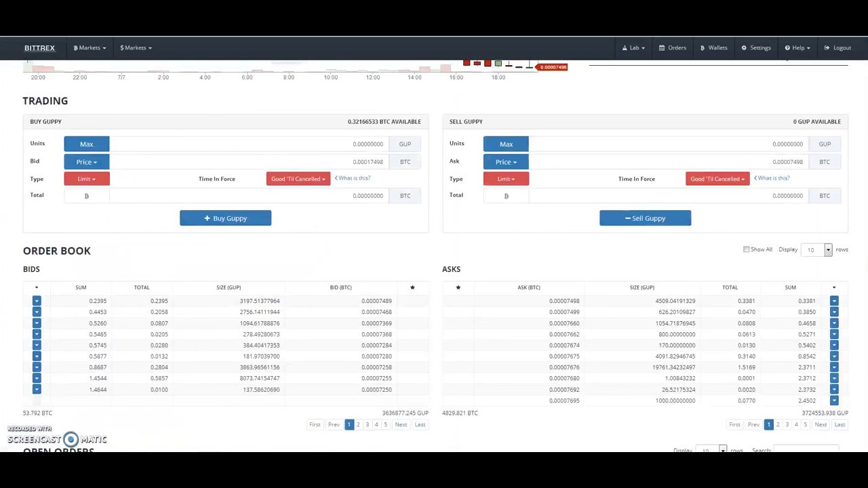Click Logout link
The height and width of the screenshot is (488, 868).
coord(837,48)
